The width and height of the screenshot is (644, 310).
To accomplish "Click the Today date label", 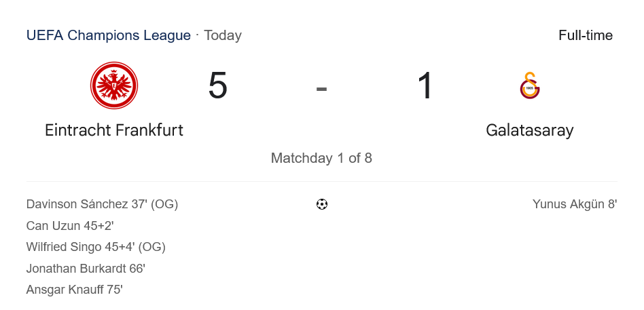I will click(223, 35).
